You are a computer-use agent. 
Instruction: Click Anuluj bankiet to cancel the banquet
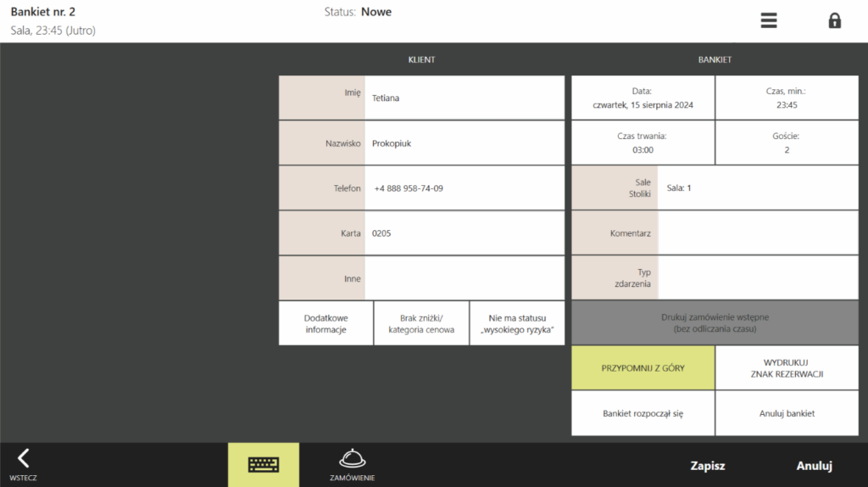pos(787,413)
